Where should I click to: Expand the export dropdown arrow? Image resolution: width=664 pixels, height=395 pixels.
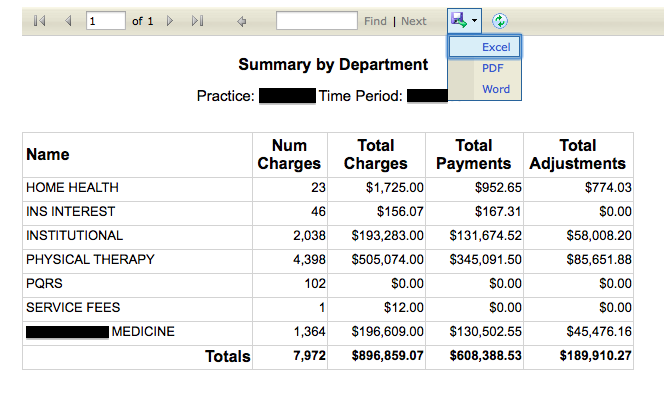pyautogui.click(x=474, y=20)
